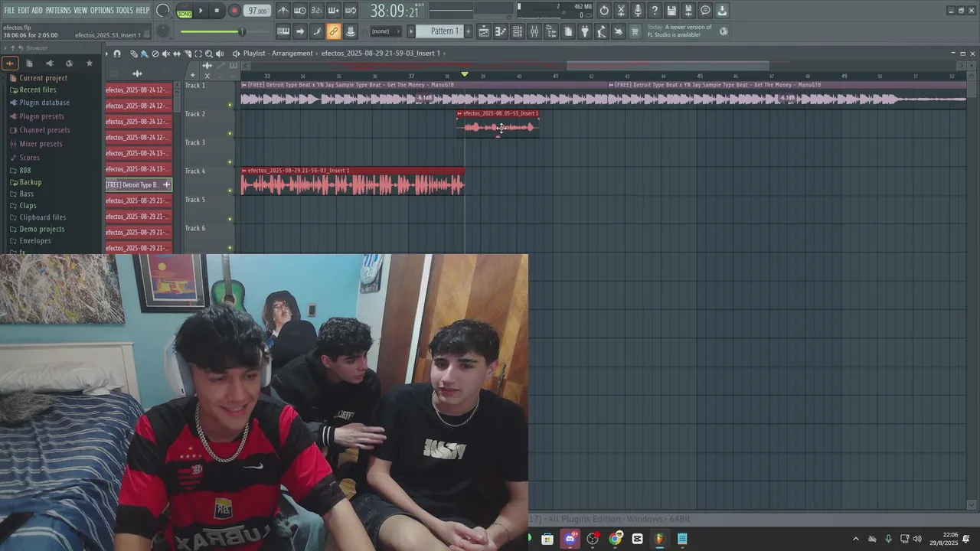The image size is (980, 551).
Task: Open the ADD menu
Action: pos(37,10)
